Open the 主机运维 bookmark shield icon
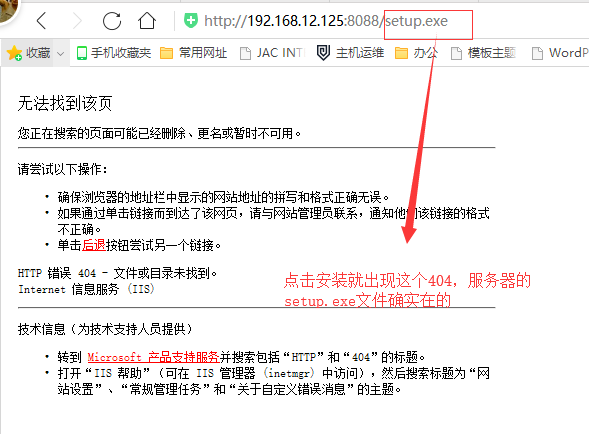The height and width of the screenshot is (434, 589). tap(323, 53)
